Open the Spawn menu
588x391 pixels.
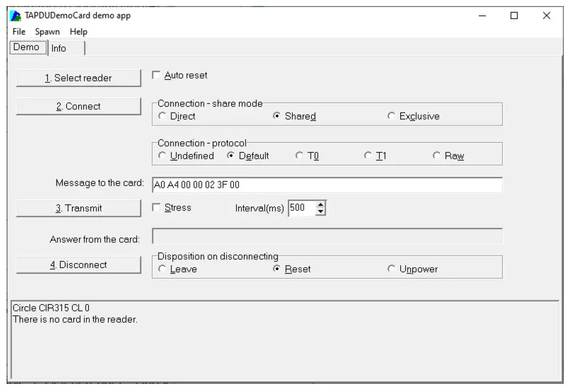[47, 32]
